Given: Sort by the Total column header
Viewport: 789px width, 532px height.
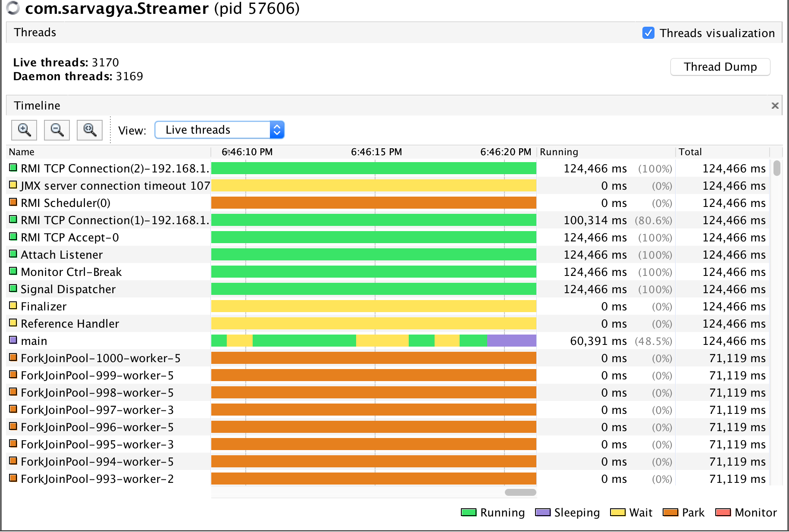Looking at the screenshot, I should [690, 152].
